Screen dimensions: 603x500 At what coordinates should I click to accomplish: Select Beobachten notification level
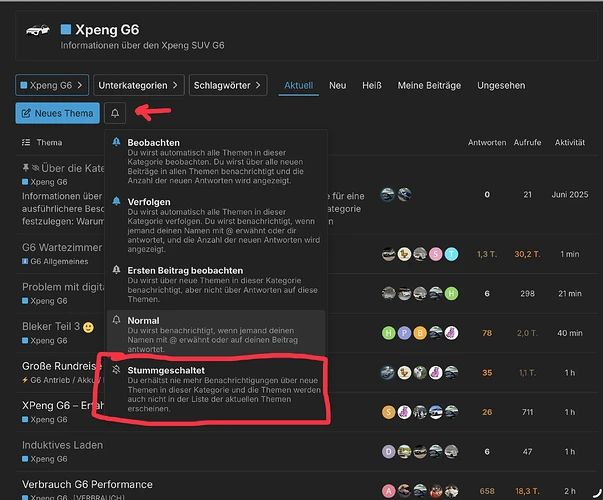[216, 161]
